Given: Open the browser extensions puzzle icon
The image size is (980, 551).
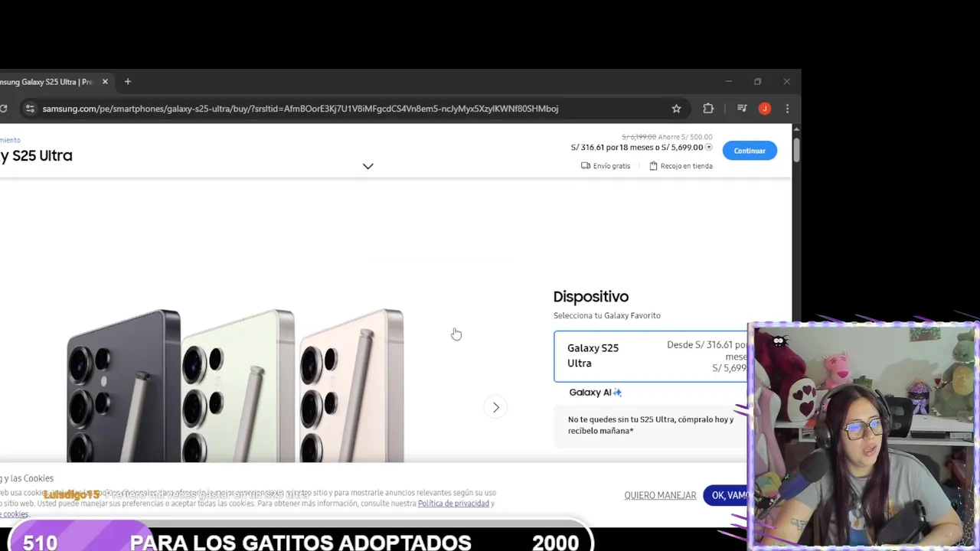Looking at the screenshot, I should (x=708, y=109).
